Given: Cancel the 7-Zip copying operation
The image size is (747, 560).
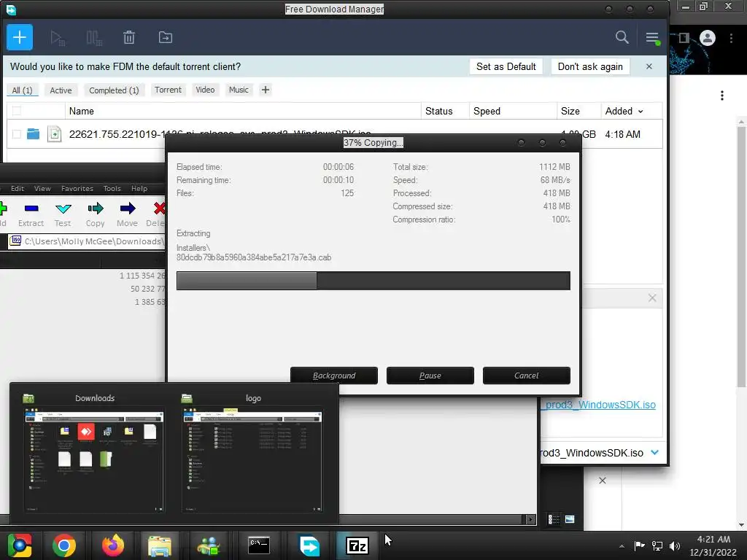Looking at the screenshot, I should (x=527, y=376).
